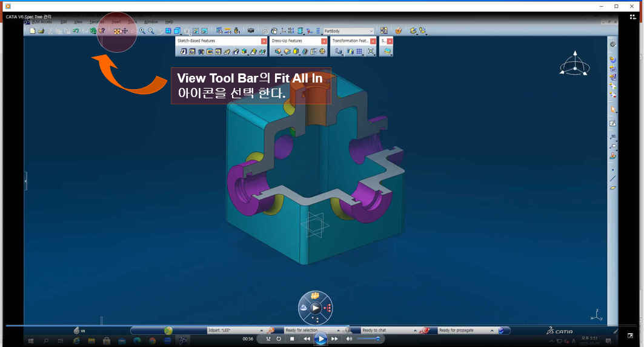Click the first Sketch-Based Features tool icon
Screen dimensions: 644x347
(184, 52)
